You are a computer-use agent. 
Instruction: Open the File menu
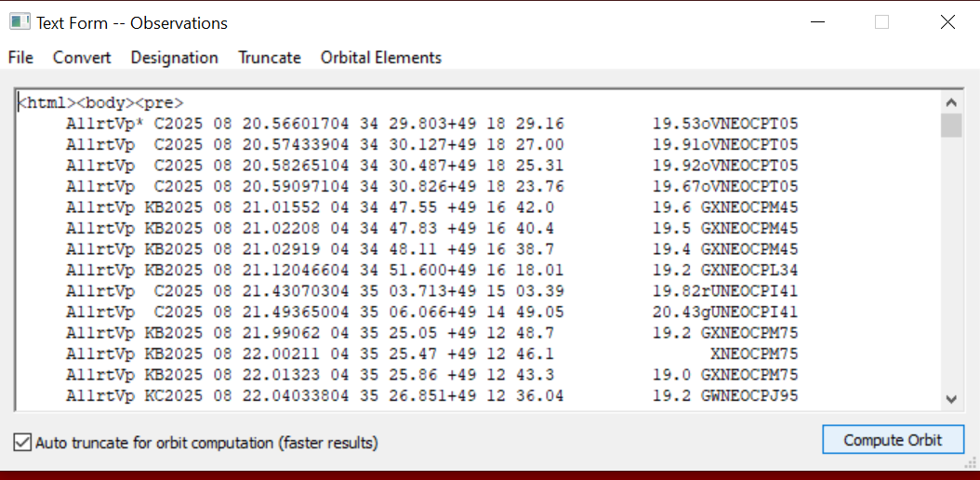click(x=20, y=58)
